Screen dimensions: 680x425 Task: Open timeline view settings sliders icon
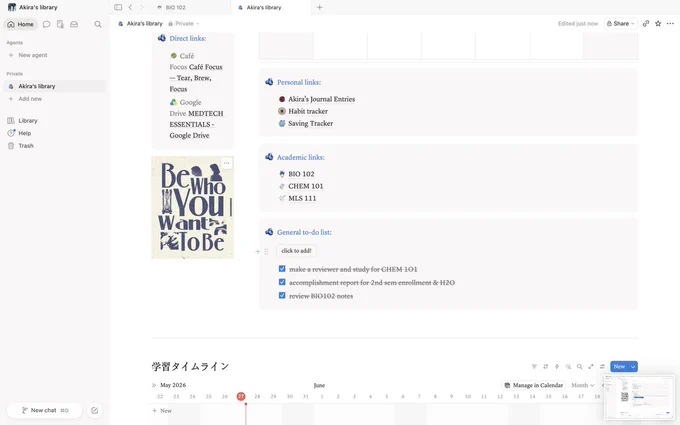click(x=602, y=366)
